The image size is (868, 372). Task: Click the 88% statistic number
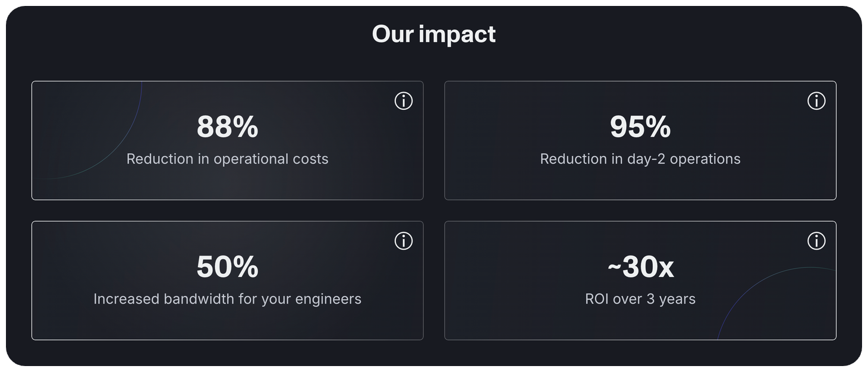tap(227, 127)
